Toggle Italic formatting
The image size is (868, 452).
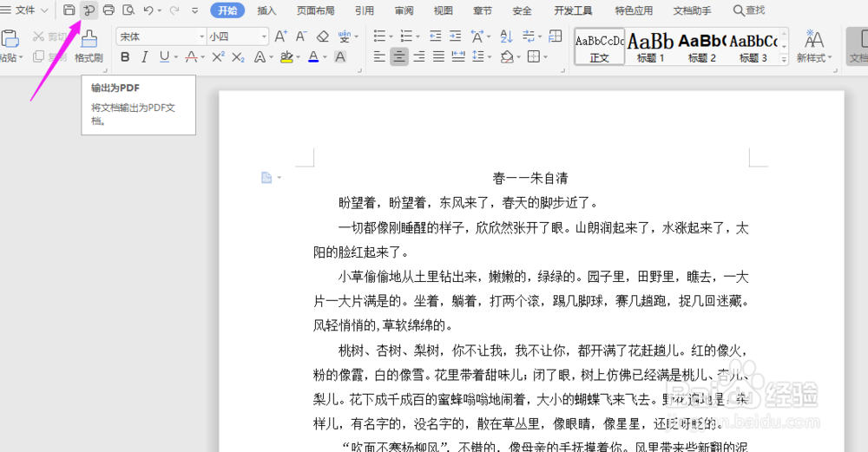coord(144,56)
